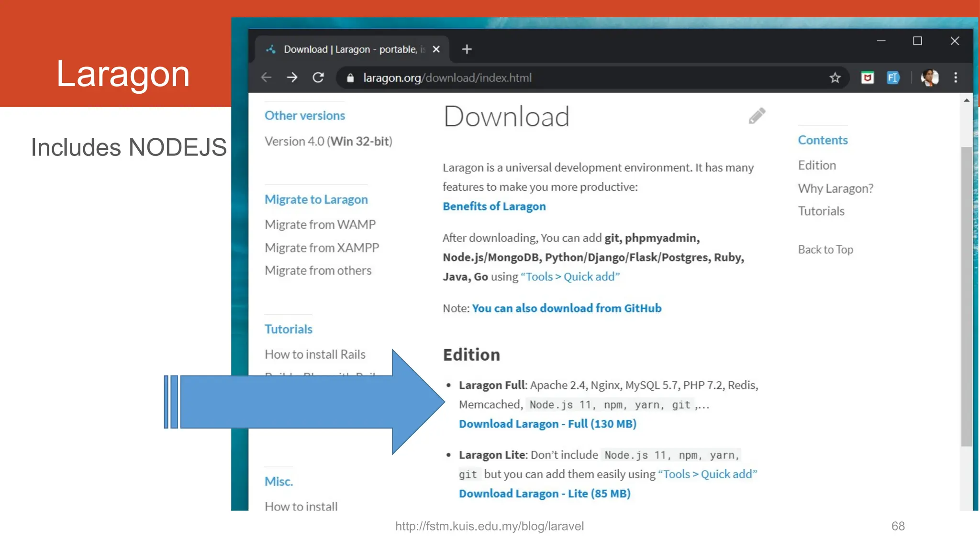Screen dimensions: 980x551
Task: Select the Download | Laragon tab
Action: 352,49
